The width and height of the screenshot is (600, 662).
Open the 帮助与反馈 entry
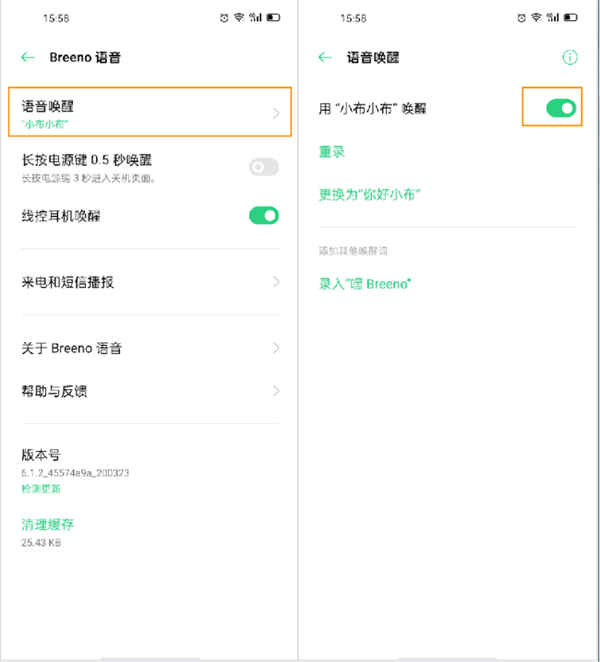55,391
